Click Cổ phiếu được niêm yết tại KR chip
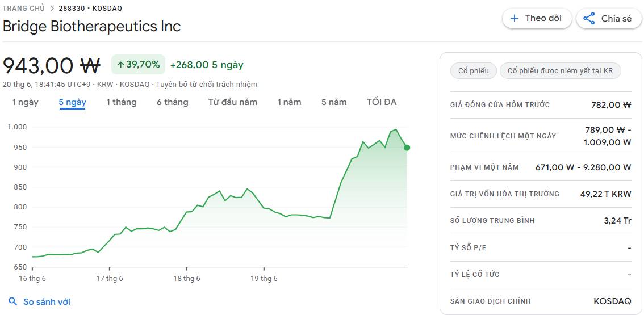644x315 pixels. point(560,70)
